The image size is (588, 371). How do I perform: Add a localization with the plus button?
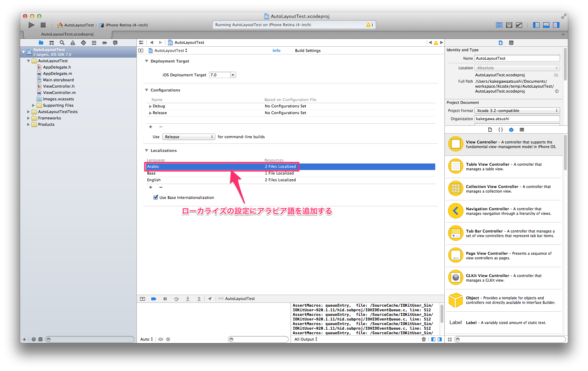tap(151, 187)
